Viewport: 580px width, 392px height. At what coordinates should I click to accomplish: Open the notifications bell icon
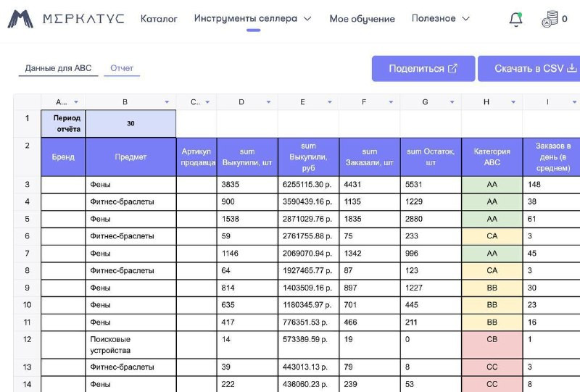pyautogui.click(x=515, y=19)
